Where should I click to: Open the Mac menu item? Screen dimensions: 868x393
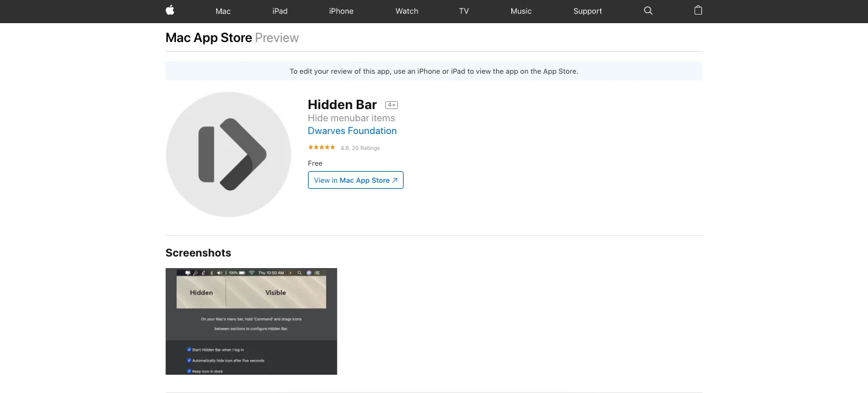pos(223,11)
